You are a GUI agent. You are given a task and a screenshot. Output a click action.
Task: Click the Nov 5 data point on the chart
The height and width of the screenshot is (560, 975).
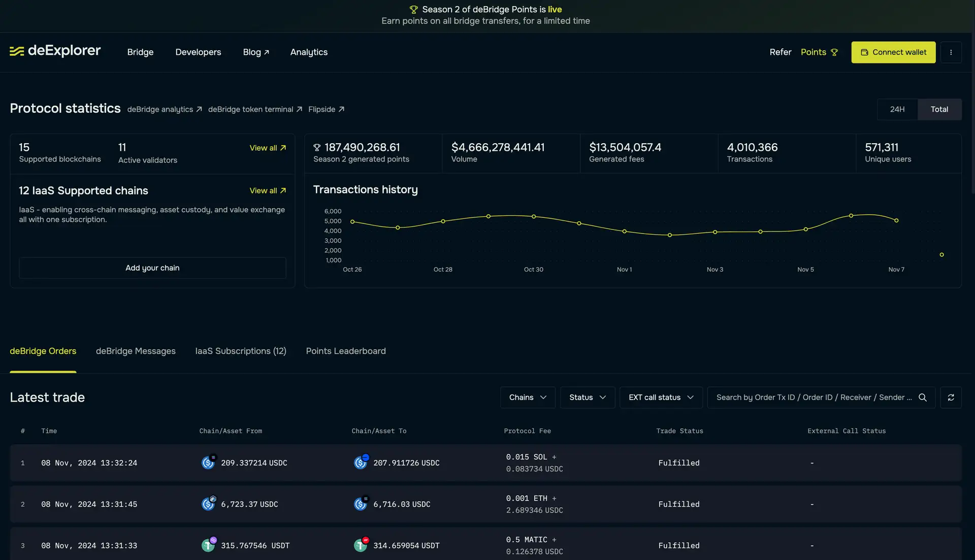806,229
